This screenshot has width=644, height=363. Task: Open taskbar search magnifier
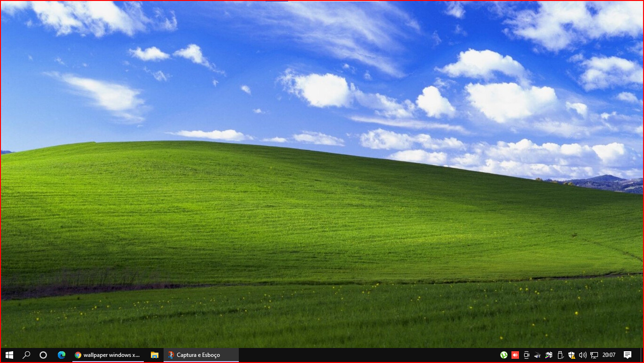[x=26, y=355]
